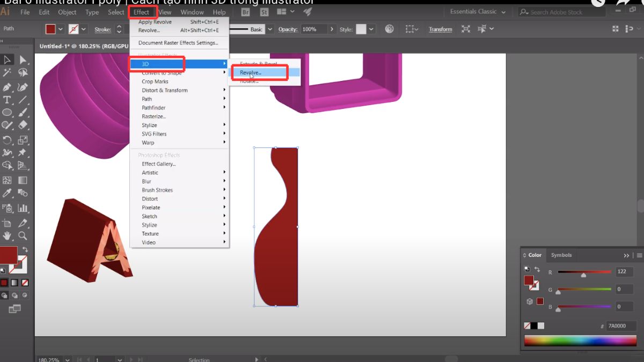Choose the Mesh tool
Viewport: 644px width, 362px height.
pos(8,181)
